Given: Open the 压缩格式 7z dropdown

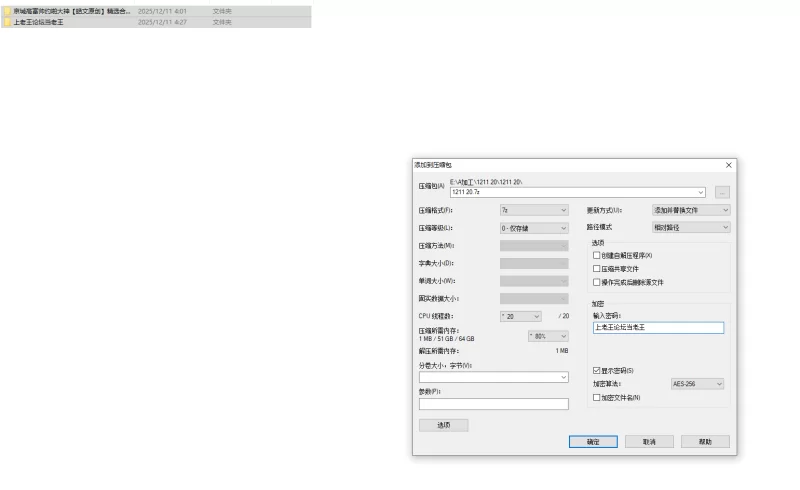Looking at the screenshot, I should (534, 210).
